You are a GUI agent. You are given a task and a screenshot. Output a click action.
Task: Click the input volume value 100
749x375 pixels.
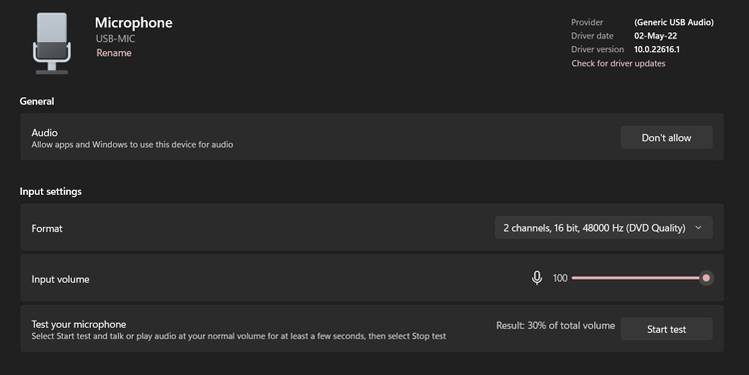(x=560, y=278)
